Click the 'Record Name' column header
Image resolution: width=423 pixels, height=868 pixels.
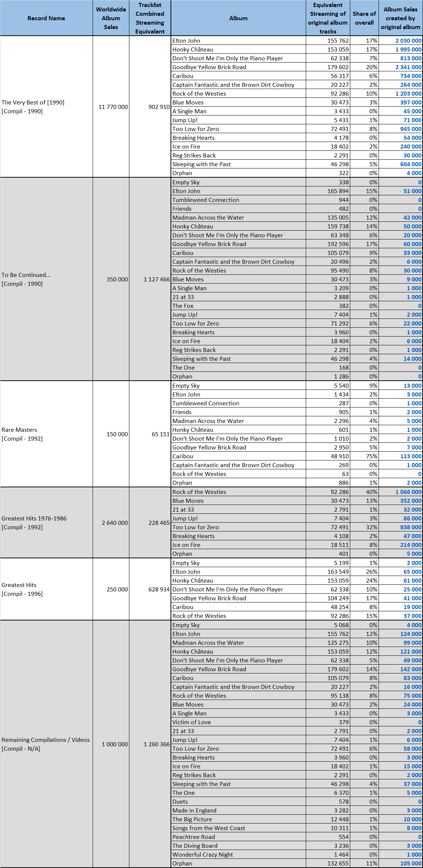46,18
